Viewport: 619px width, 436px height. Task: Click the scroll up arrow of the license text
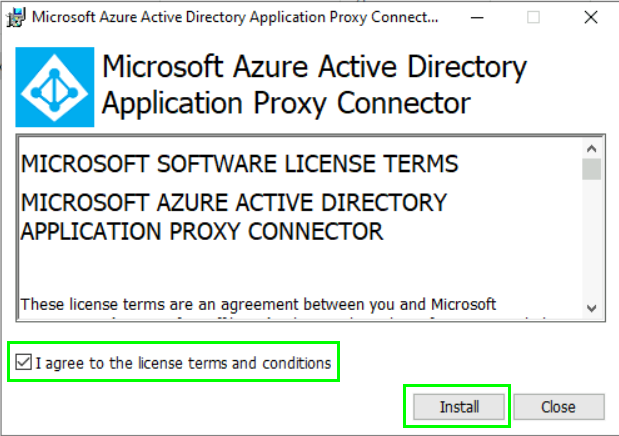pyautogui.click(x=592, y=146)
